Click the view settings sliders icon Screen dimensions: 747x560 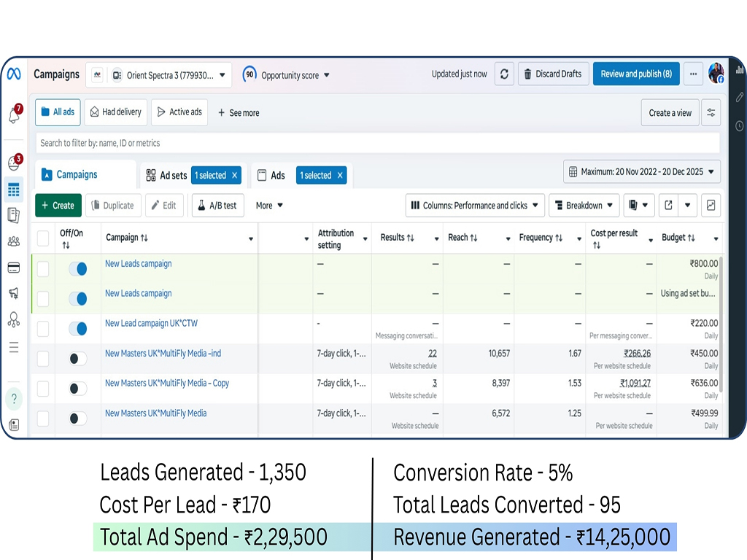click(711, 113)
